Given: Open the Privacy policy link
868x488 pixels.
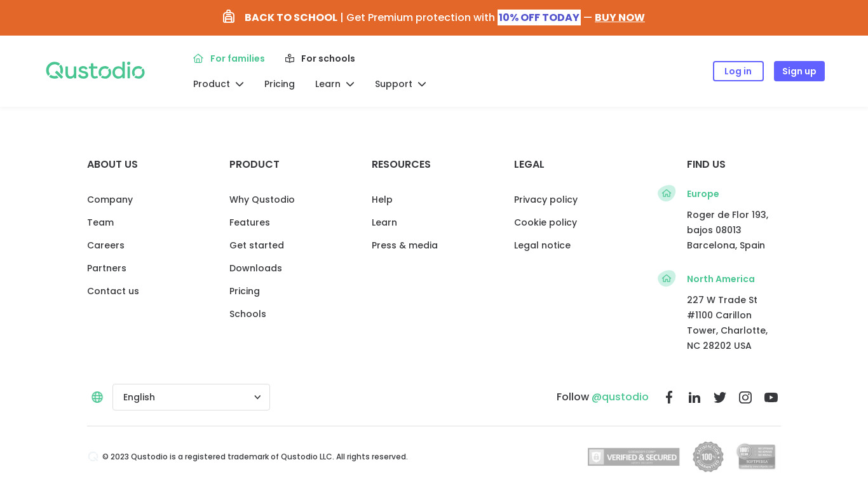Looking at the screenshot, I should point(546,200).
